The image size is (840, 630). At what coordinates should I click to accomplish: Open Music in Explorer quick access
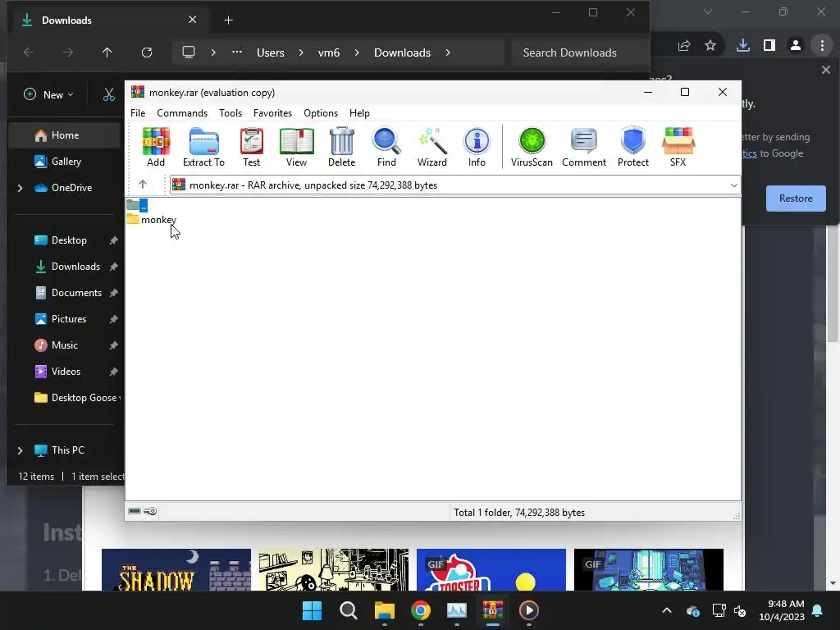tap(64, 345)
